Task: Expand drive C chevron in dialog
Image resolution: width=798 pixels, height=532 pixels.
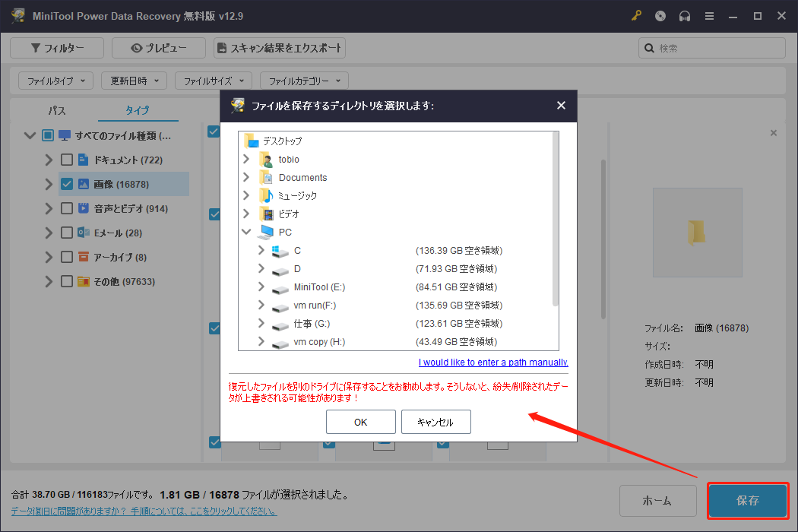Action: click(261, 251)
